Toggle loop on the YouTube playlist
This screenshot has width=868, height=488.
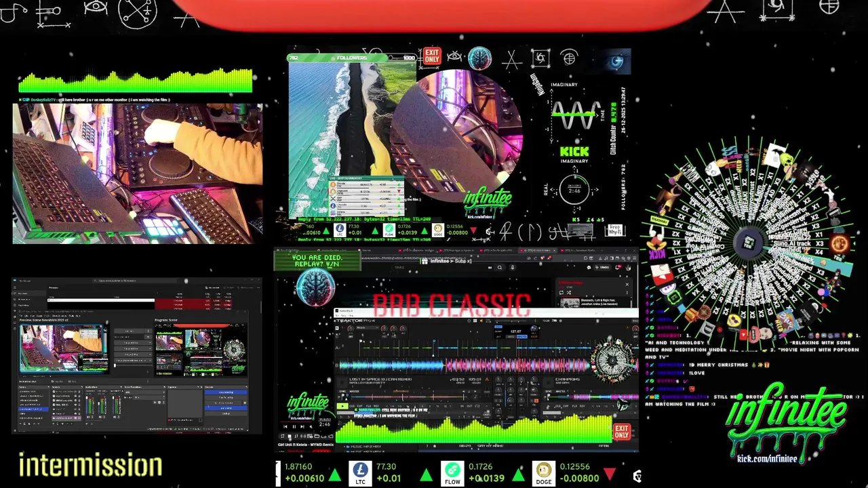pyautogui.click(x=561, y=292)
